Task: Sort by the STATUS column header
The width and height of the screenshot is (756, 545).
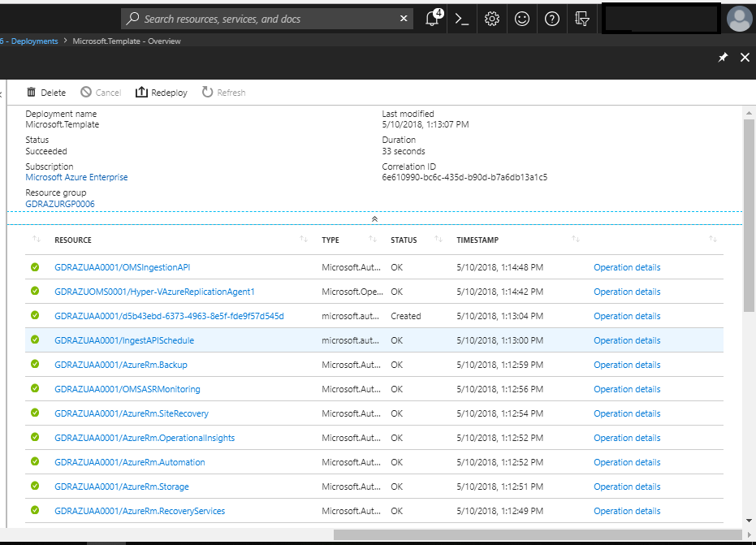Action: [404, 240]
